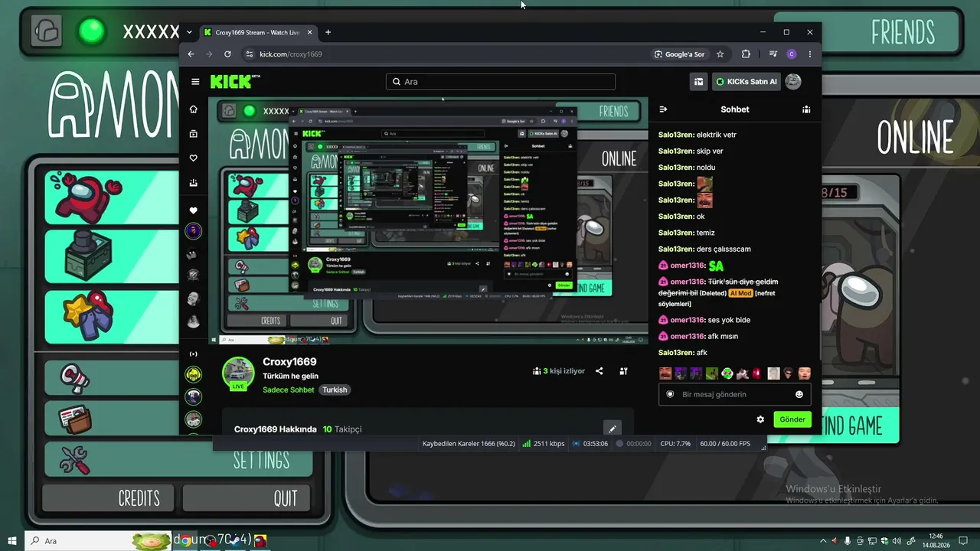The width and height of the screenshot is (980, 551).
Task: Focus the Kick search field Ara
Action: [501, 82]
